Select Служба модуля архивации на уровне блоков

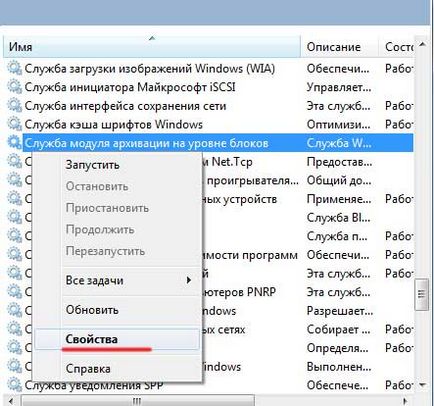(147, 143)
